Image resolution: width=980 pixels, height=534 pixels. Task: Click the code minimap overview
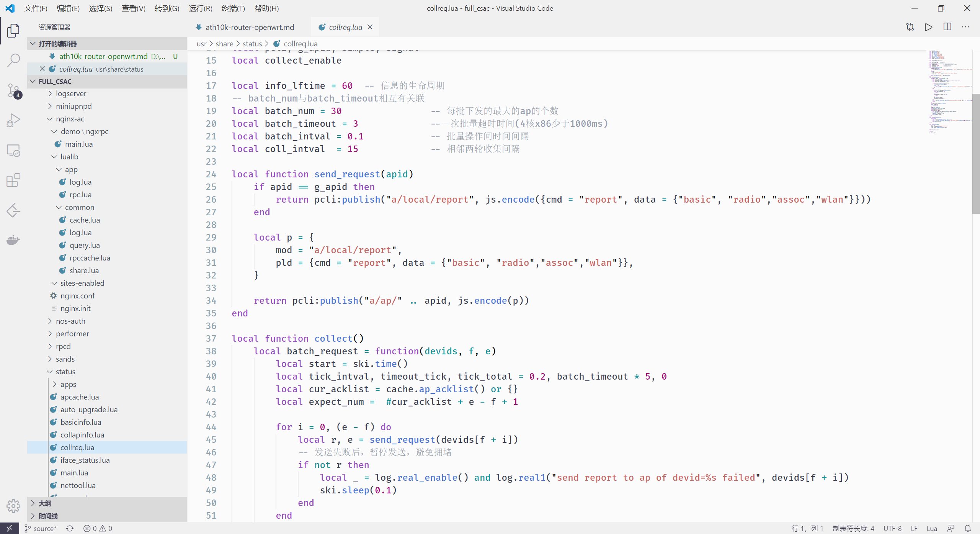(x=950, y=92)
